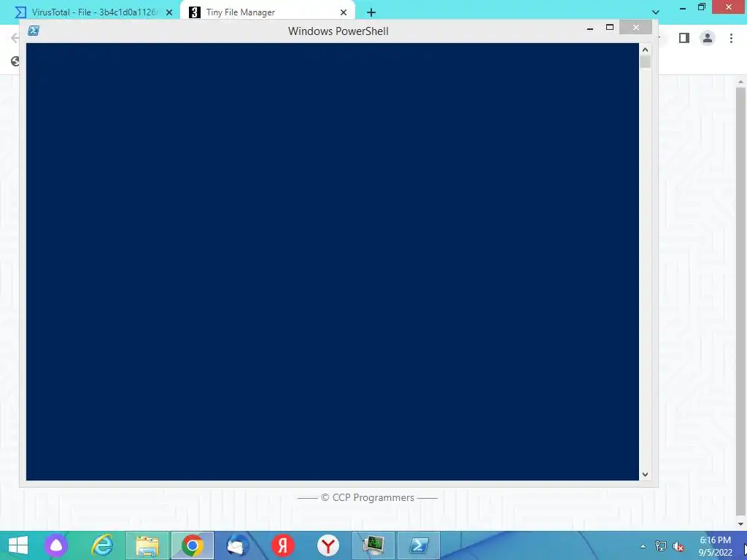This screenshot has height=560, width=747.
Task: Switch to the PowerShell taskbar button
Action: tap(419, 545)
